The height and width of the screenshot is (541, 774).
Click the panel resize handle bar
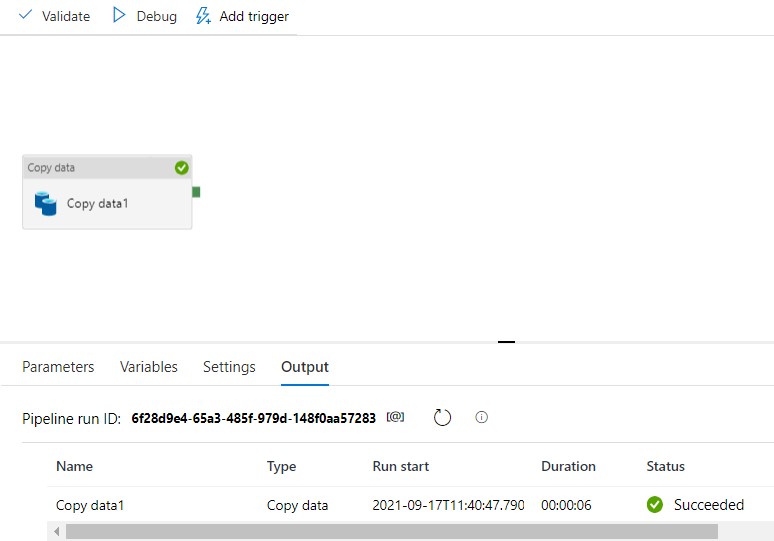point(506,342)
